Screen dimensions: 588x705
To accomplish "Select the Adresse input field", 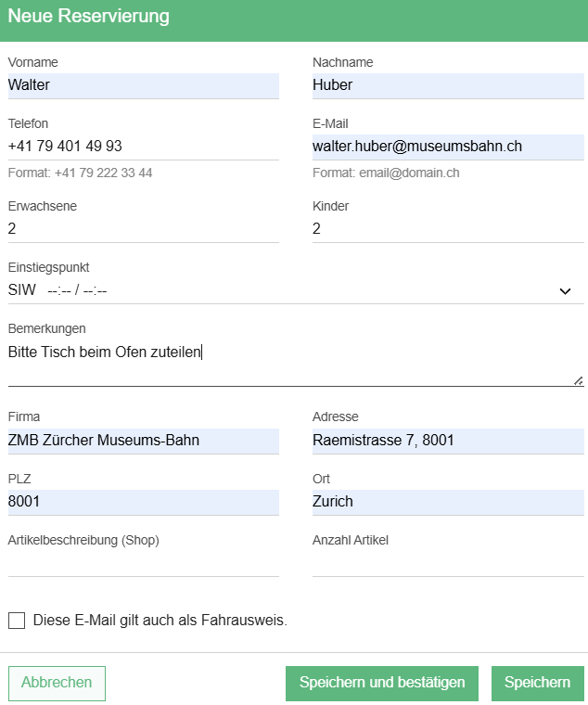I will coord(448,441).
